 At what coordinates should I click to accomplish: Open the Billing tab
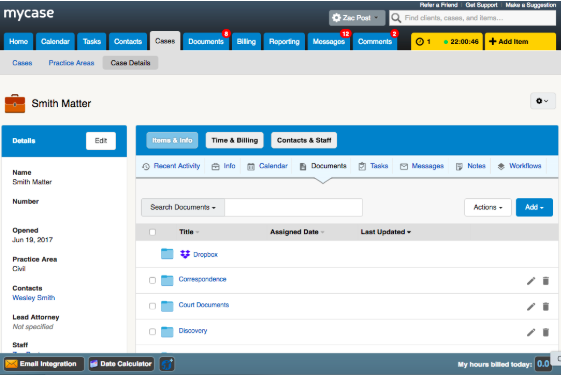[x=246, y=42]
